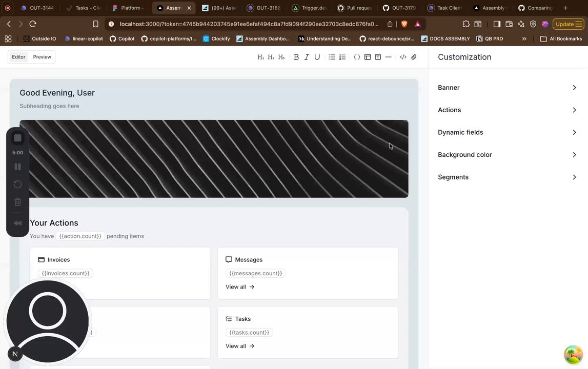Pause the screen recording

(x=17, y=167)
